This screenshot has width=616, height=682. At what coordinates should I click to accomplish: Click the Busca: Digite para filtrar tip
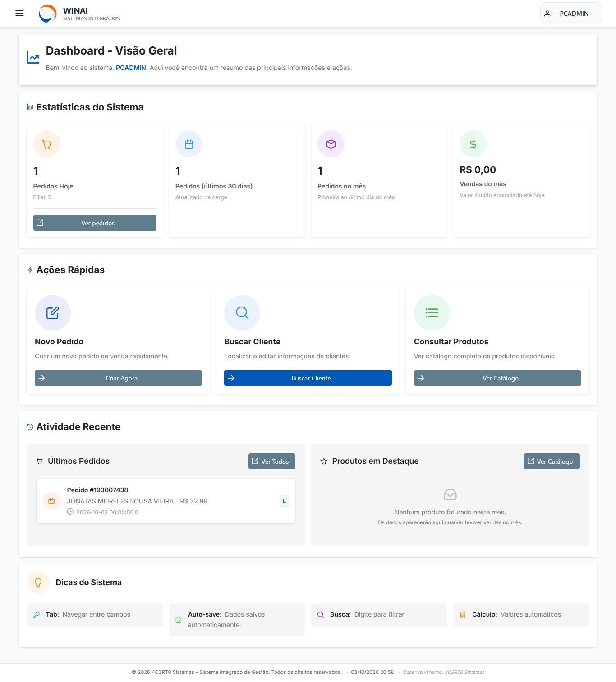pos(379,614)
